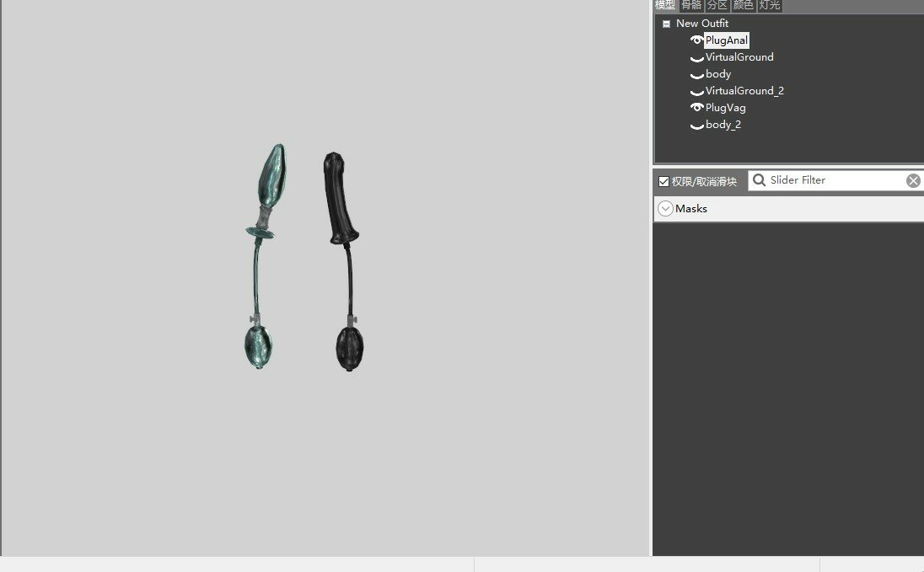The image size is (924, 572).
Task: Click the magnifier icon in Slider Filter
Action: (x=759, y=180)
